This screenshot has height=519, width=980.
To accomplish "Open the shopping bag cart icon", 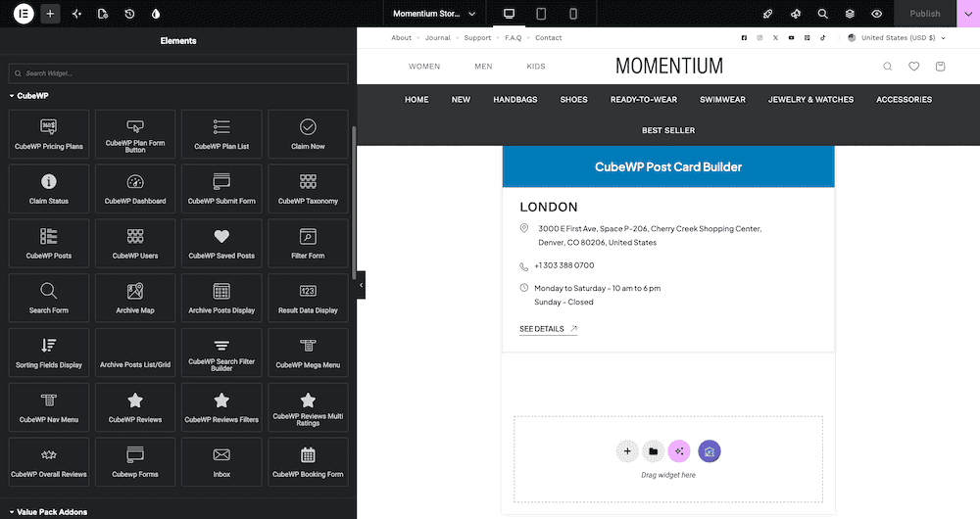I will tap(940, 67).
